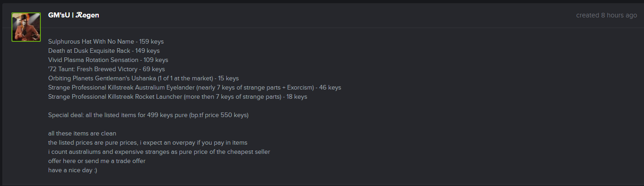Click the 'created 8 hours ago' timestamp
The width and height of the screenshot is (644, 186).
[606, 15]
